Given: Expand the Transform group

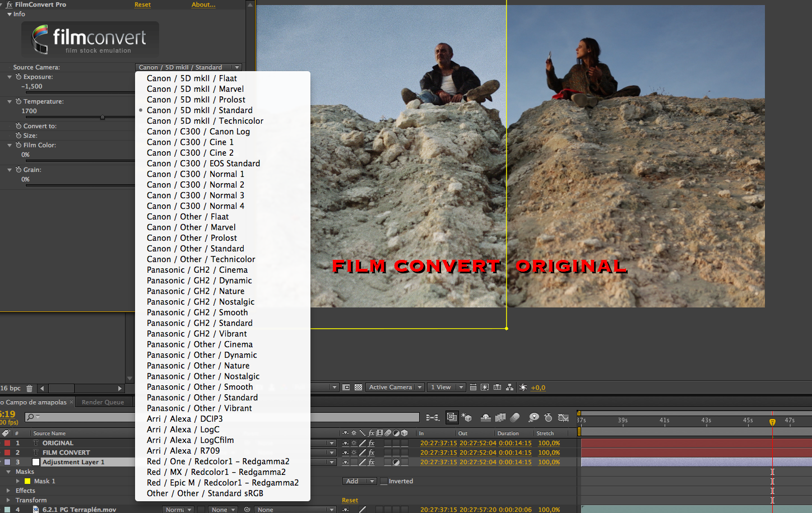Looking at the screenshot, I should (8, 500).
